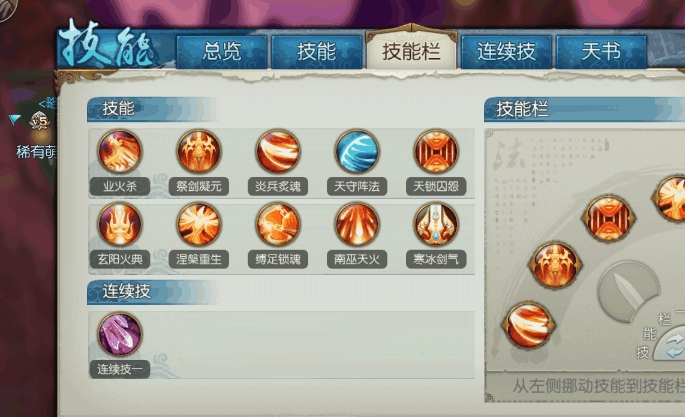Select the 业火杀 skill icon
The height and width of the screenshot is (417, 685).
pos(120,152)
